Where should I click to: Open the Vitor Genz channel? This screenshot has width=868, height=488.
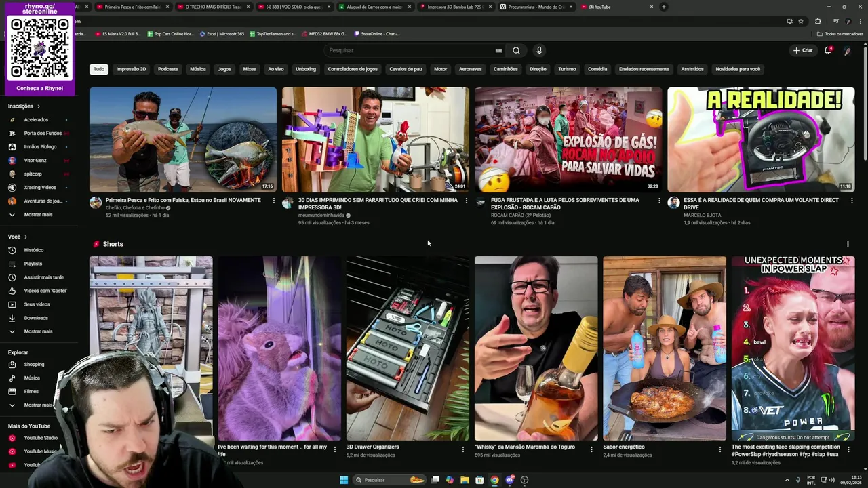[35, 161]
